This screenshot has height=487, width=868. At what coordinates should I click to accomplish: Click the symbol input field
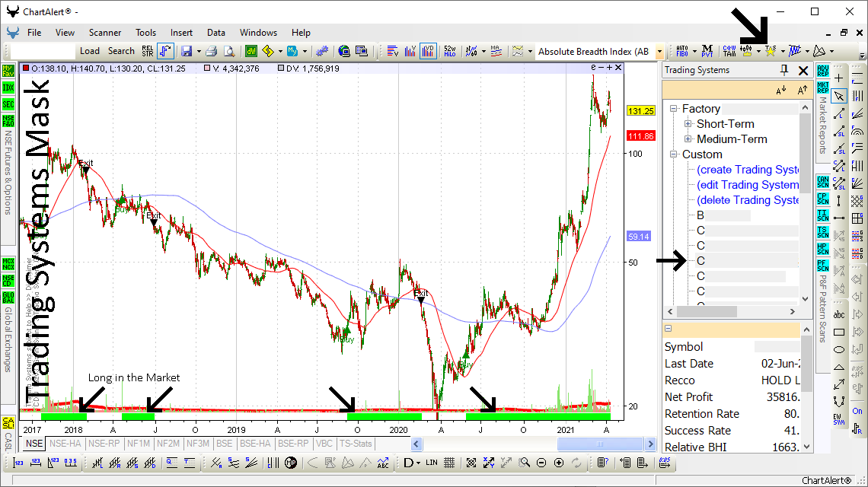coord(43,52)
